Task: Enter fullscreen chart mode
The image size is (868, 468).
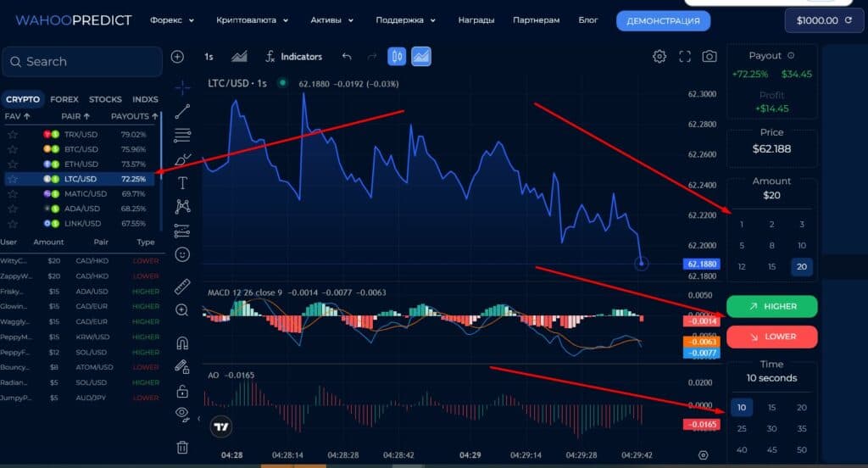Action: 685,57
